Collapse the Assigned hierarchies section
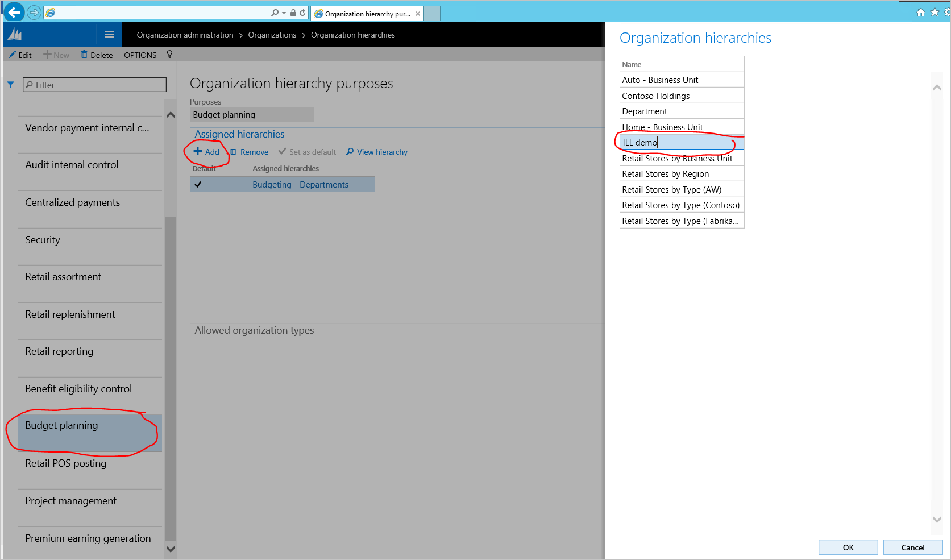Image resolution: width=951 pixels, height=560 pixels. click(239, 134)
